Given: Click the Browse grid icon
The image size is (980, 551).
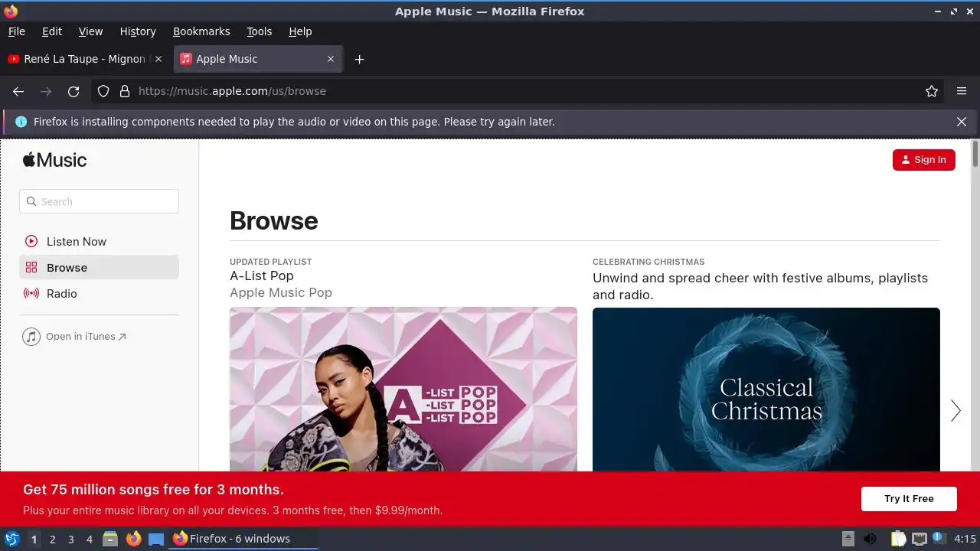Looking at the screenshot, I should pos(31,267).
